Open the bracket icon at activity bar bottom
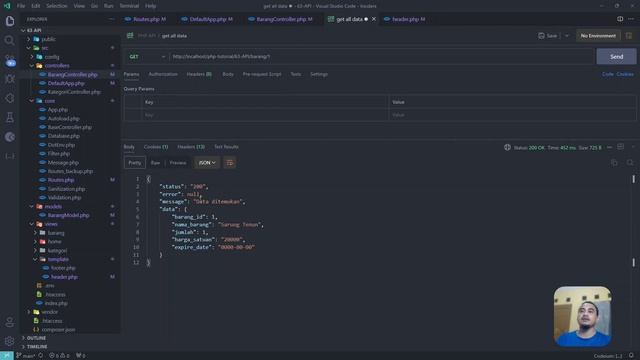This screenshot has height=360, width=640. click(x=10, y=156)
